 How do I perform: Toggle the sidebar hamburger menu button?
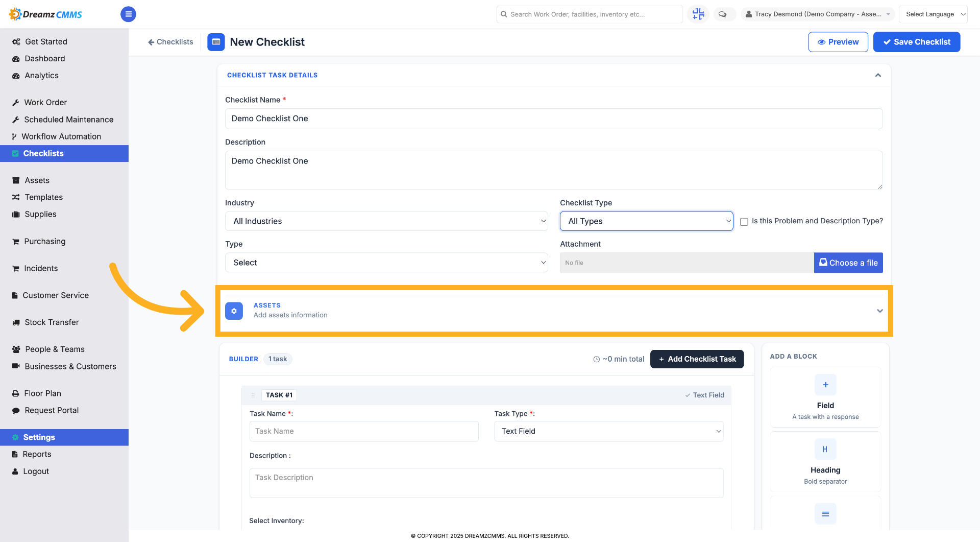pos(128,14)
